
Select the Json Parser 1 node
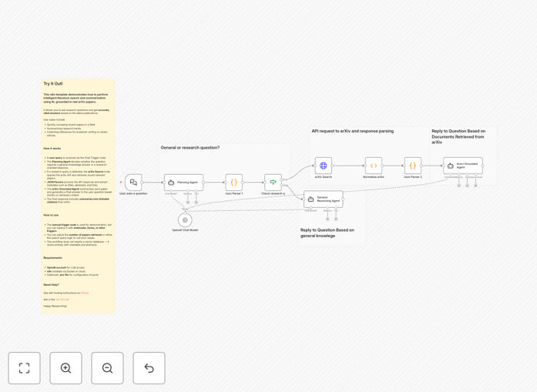[x=234, y=183]
